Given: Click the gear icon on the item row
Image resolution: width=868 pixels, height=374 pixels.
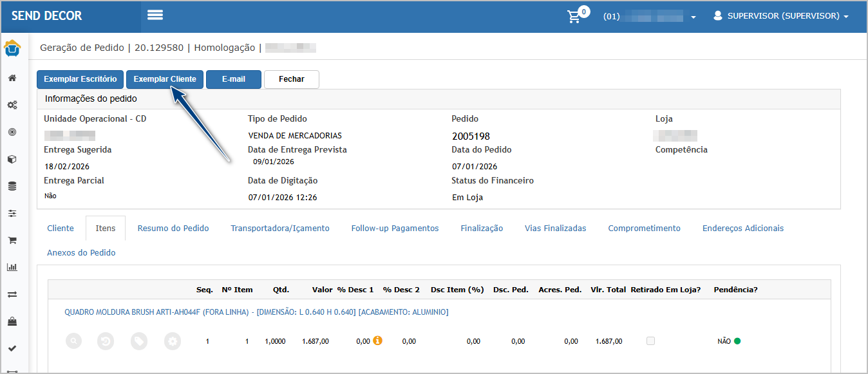Looking at the screenshot, I should [172, 341].
